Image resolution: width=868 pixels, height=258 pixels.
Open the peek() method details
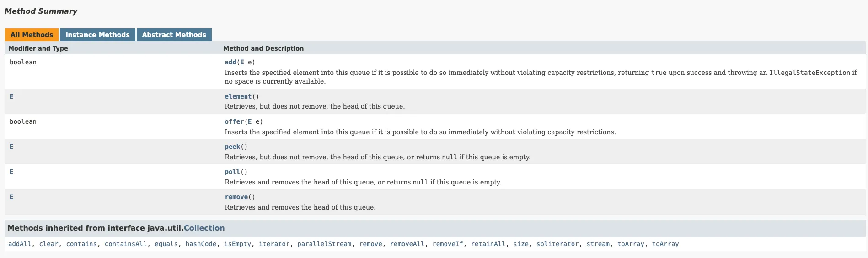click(232, 147)
